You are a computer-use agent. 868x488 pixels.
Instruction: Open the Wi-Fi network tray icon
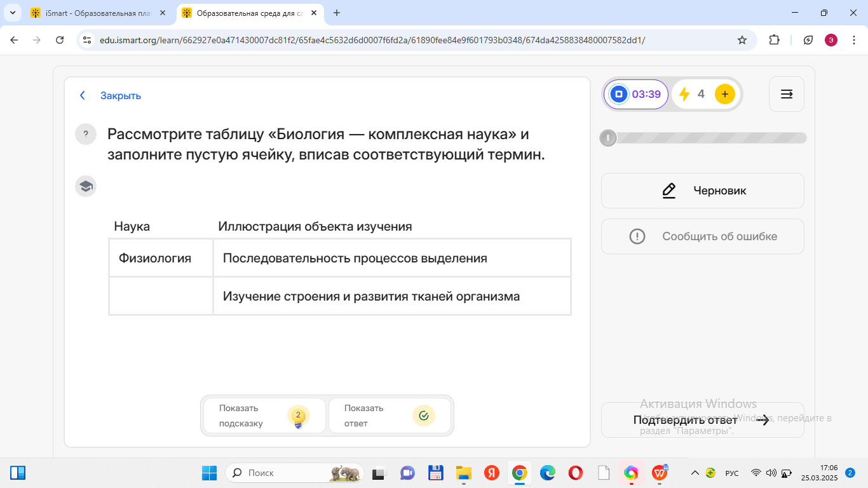[x=756, y=473]
